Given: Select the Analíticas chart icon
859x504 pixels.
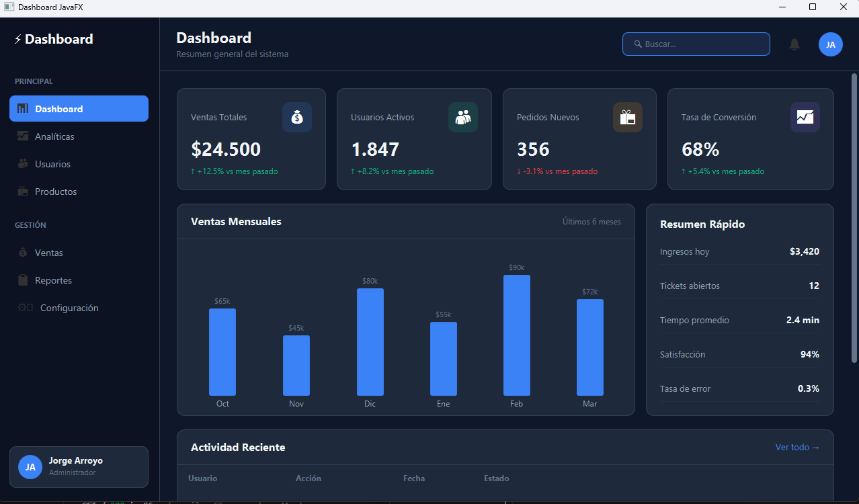Looking at the screenshot, I should click(x=22, y=136).
